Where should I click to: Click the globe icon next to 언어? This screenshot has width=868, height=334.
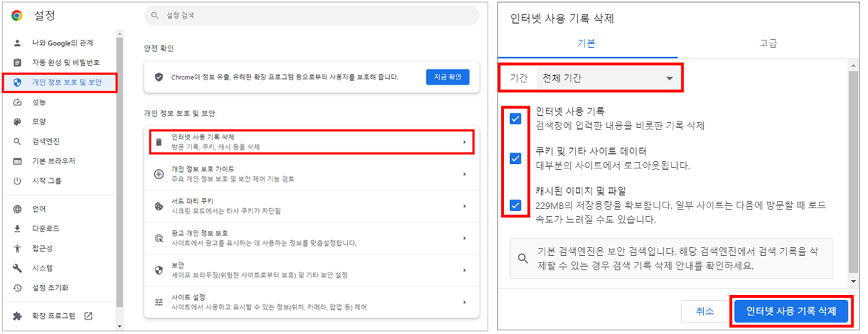point(17,210)
